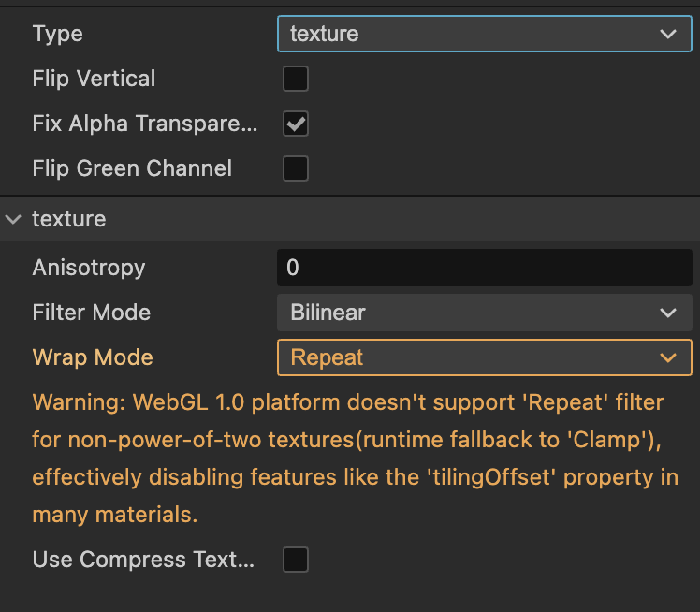Click the Use Compress Text... label

[x=143, y=560]
